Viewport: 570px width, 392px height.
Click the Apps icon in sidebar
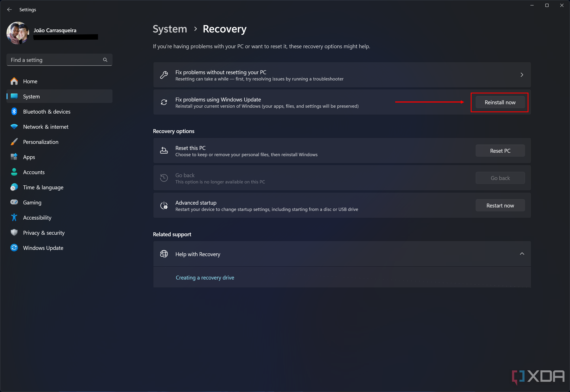click(14, 157)
